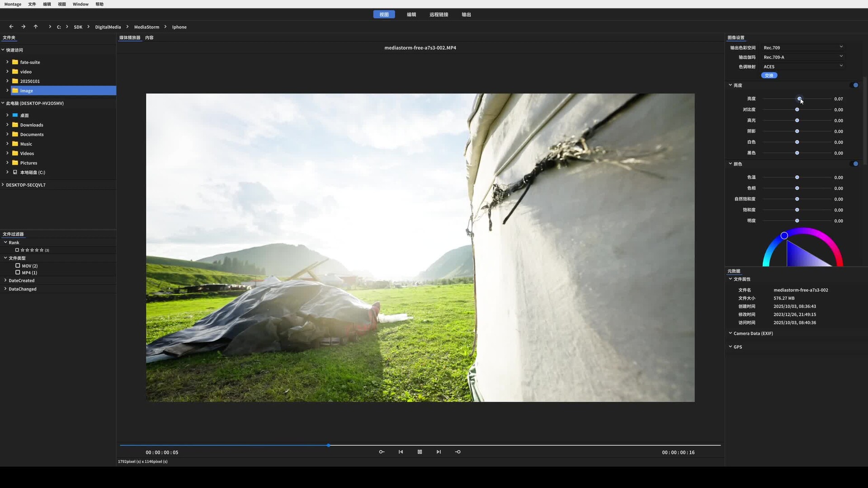
Task: Go forward using the right arrow
Action: [x=24, y=27]
